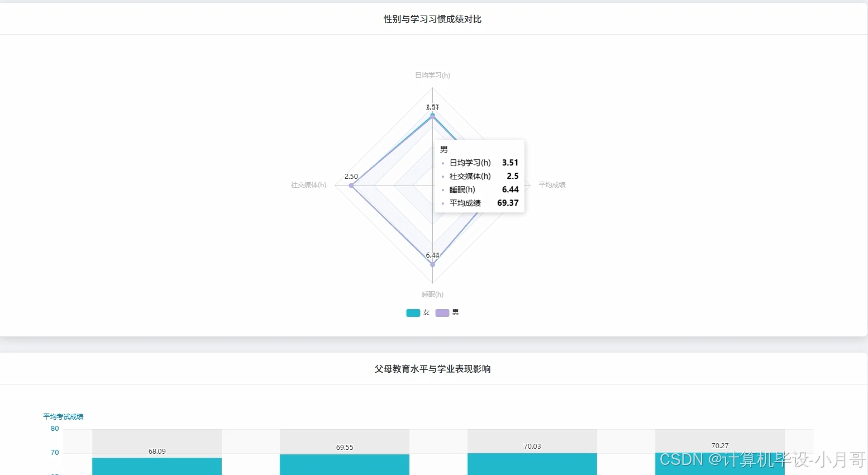Click the y-axis tick label 80
868x475 pixels.
(55, 429)
